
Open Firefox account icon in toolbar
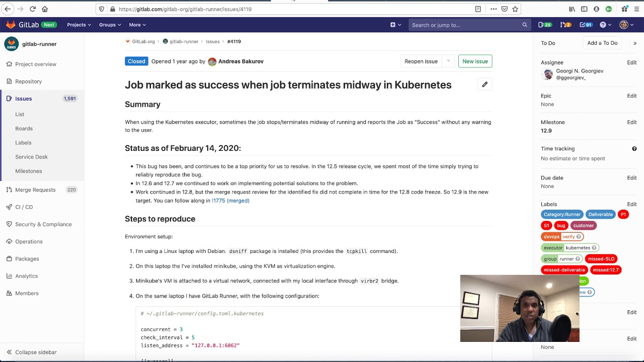596,9
